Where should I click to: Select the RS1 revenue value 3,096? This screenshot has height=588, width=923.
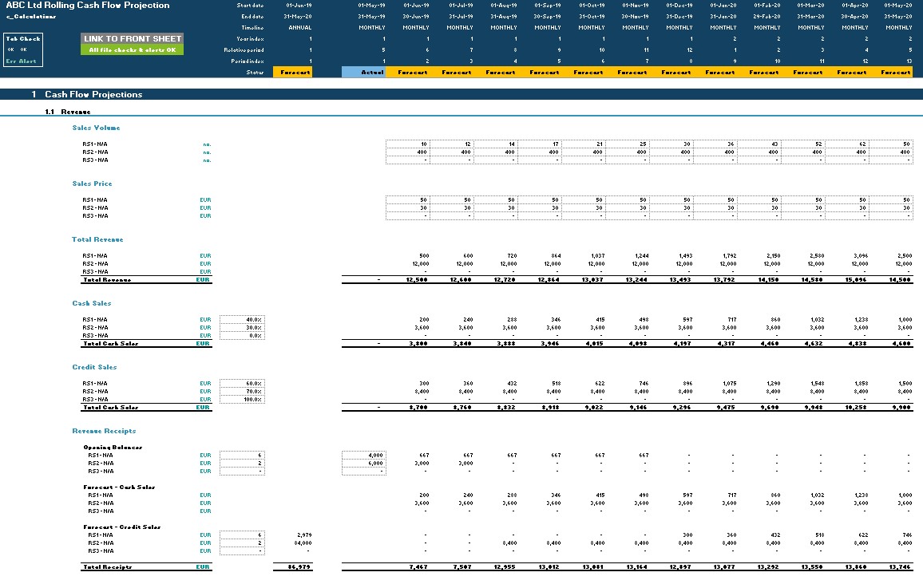pyautogui.click(x=860, y=256)
